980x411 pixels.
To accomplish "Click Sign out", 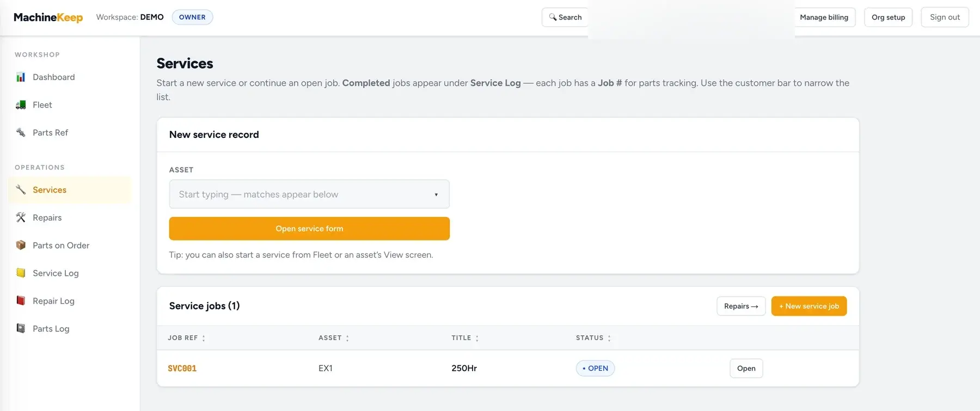I will [x=945, y=17].
